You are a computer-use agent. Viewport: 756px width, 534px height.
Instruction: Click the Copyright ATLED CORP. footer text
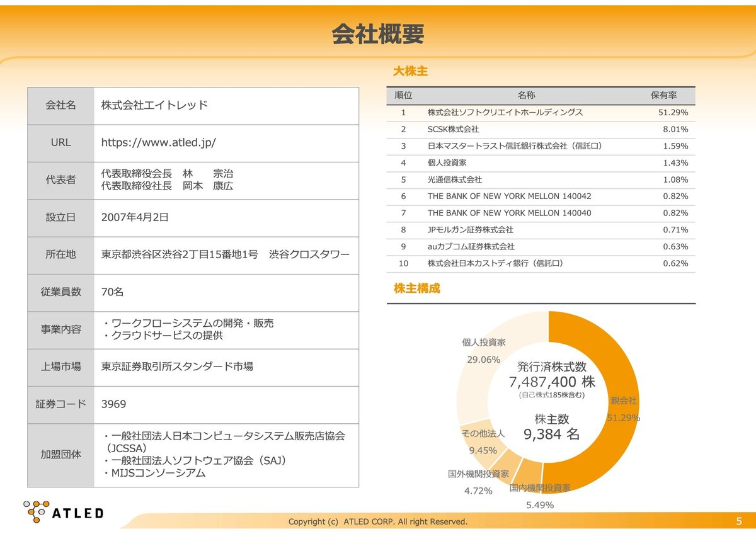(378, 522)
